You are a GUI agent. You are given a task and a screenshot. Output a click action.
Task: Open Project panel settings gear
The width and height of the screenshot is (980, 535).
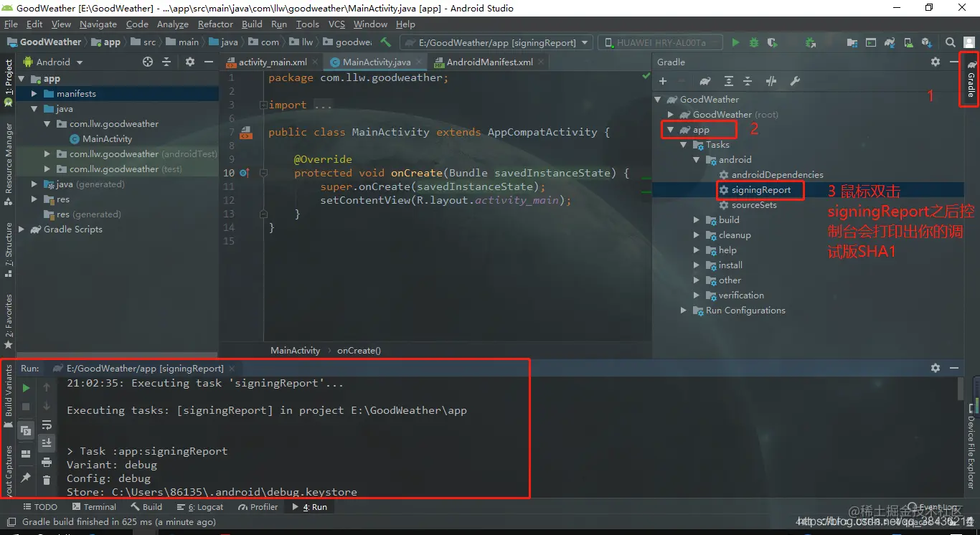[x=190, y=62]
